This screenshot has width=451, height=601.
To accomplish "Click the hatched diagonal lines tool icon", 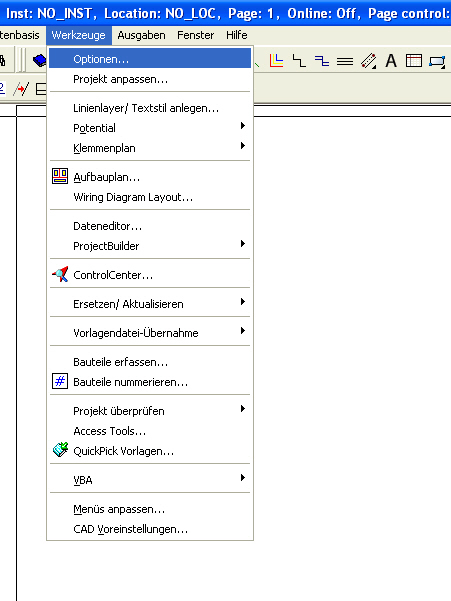I will click(368, 61).
